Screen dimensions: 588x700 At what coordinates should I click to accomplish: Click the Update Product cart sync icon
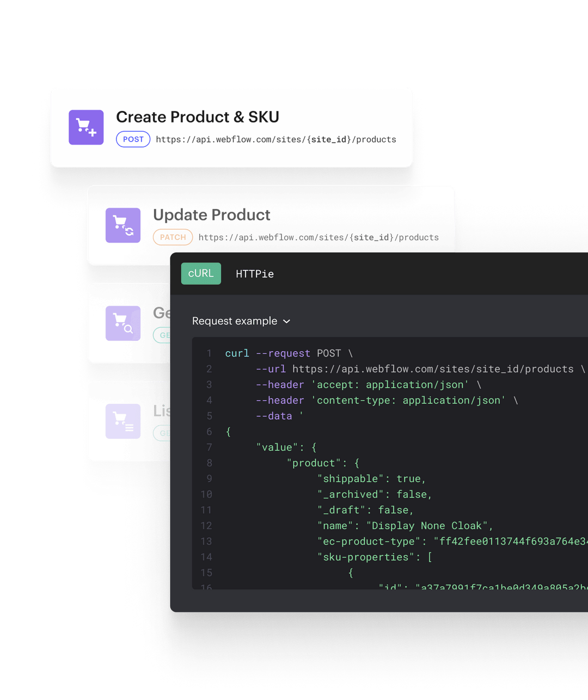123,225
